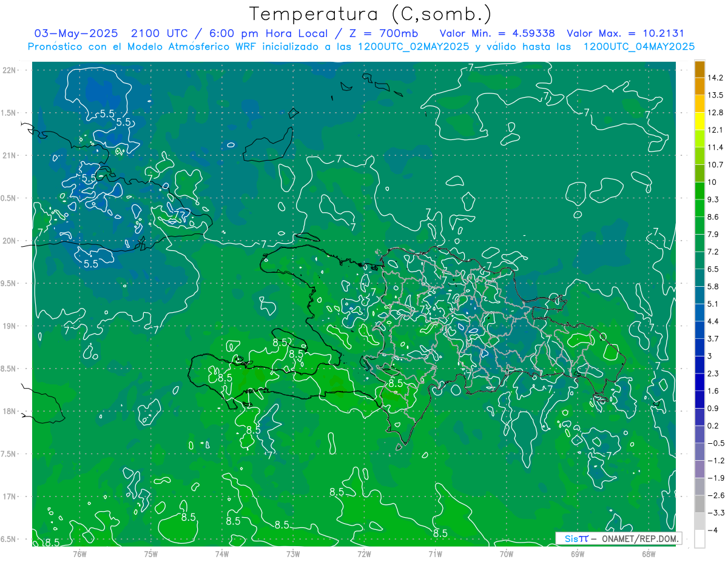Screen dimensions: 728x562
Task: Click the "75W" longitude axis label
Action: pos(150,554)
